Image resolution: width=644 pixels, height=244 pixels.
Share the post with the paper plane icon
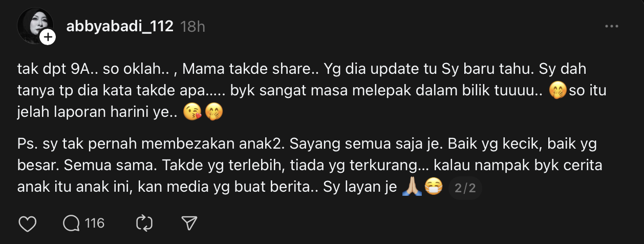click(189, 223)
